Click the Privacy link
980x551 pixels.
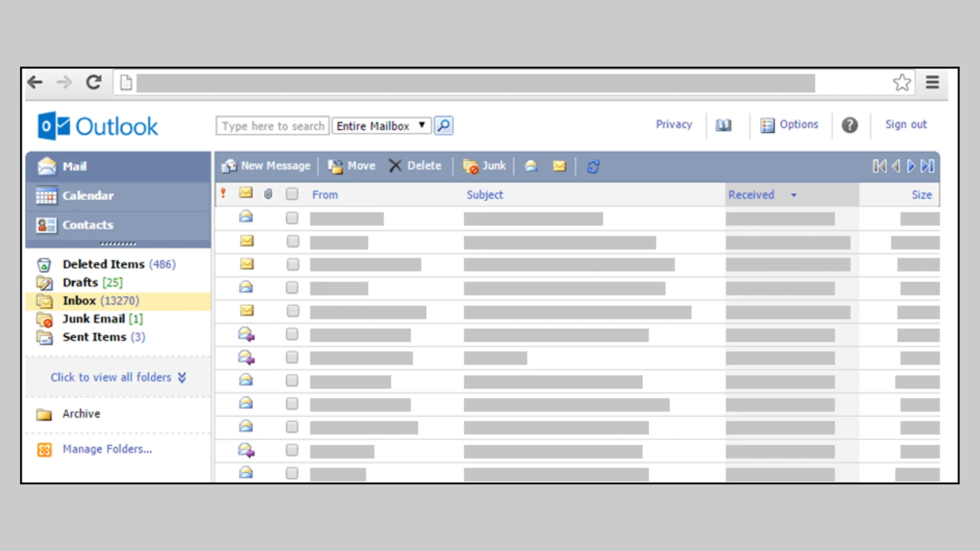pyautogui.click(x=674, y=124)
